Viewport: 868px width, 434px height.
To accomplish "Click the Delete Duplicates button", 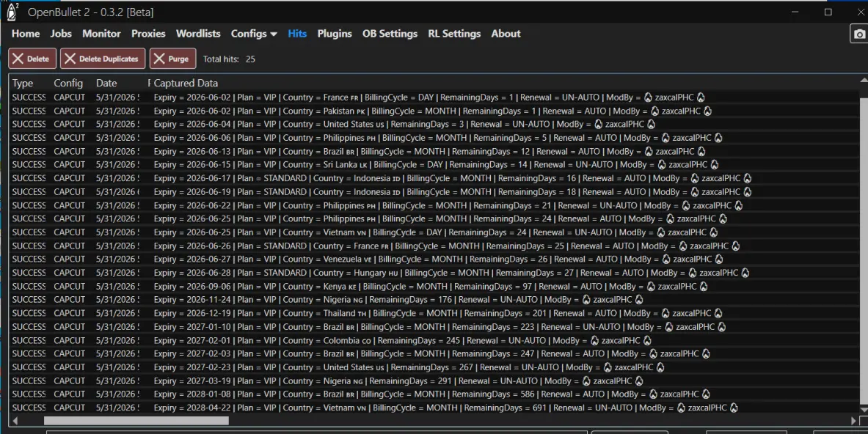I will [x=103, y=59].
